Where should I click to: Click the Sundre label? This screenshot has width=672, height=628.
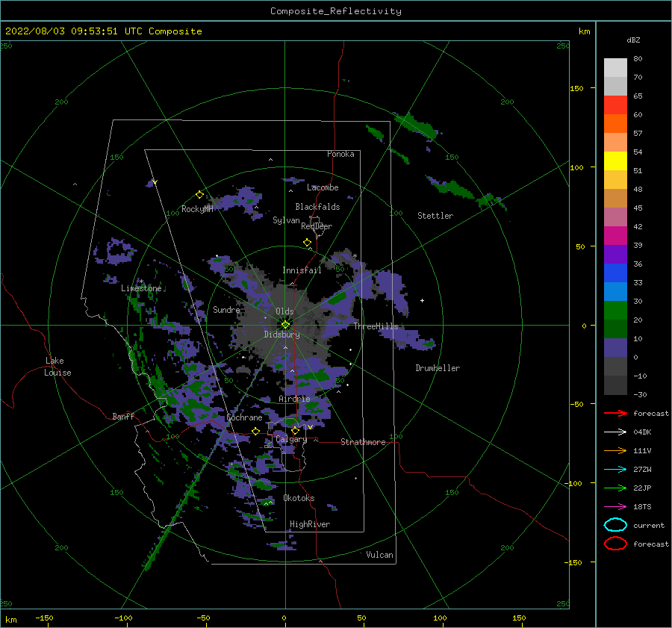pyautogui.click(x=226, y=309)
